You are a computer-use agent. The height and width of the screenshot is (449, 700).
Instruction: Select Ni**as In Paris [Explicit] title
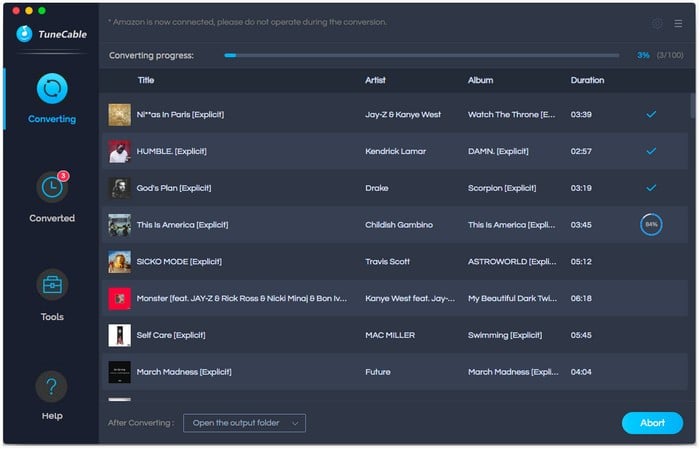point(180,115)
